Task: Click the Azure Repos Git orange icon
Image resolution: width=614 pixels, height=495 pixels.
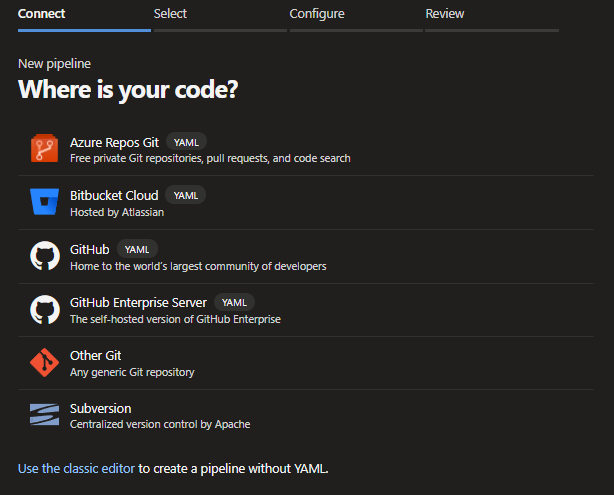Action: 45,149
